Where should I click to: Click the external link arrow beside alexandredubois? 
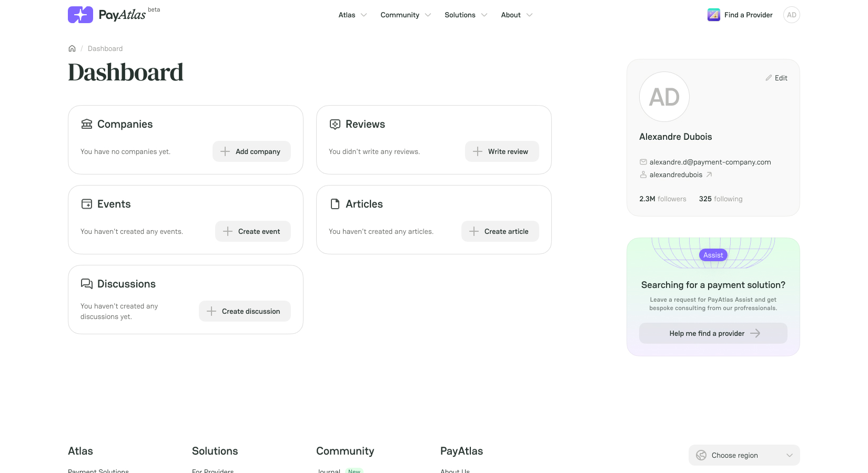point(709,174)
